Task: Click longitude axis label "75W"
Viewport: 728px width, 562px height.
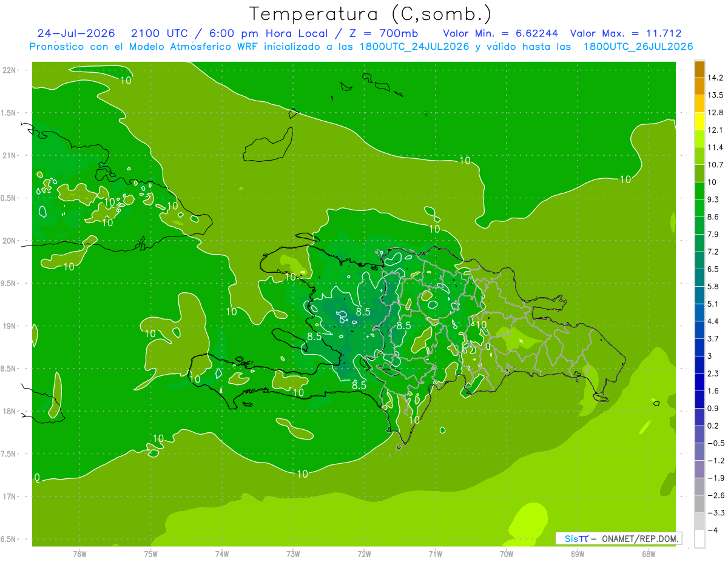Action: [x=150, y=554]
